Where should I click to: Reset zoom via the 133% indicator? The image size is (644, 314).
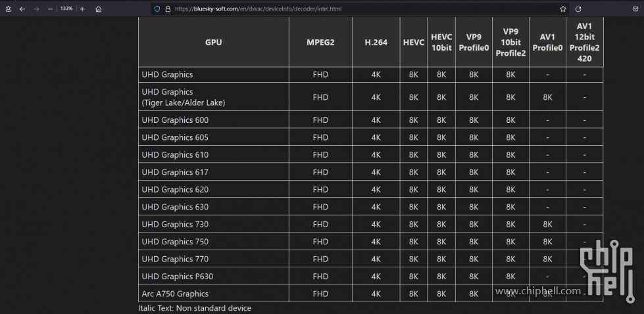[x=66, y=8]
